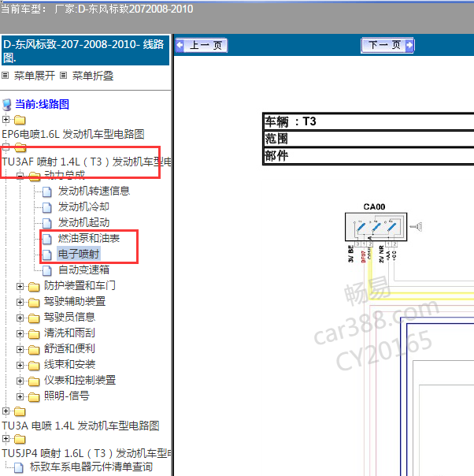Select the 仪表和控制装置 label

pos(80,381)
